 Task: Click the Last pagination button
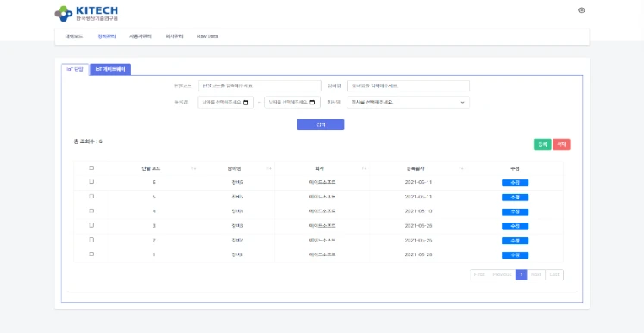tap(554, 274)
